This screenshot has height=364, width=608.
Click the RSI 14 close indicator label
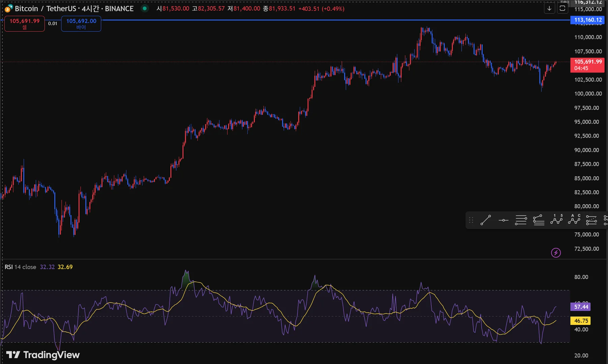[x=20, y=267]
